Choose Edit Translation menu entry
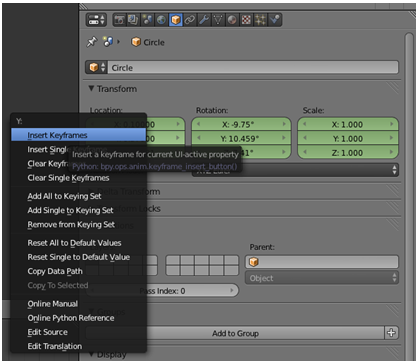This screenshot has width=418, height=363. [79, 346]
